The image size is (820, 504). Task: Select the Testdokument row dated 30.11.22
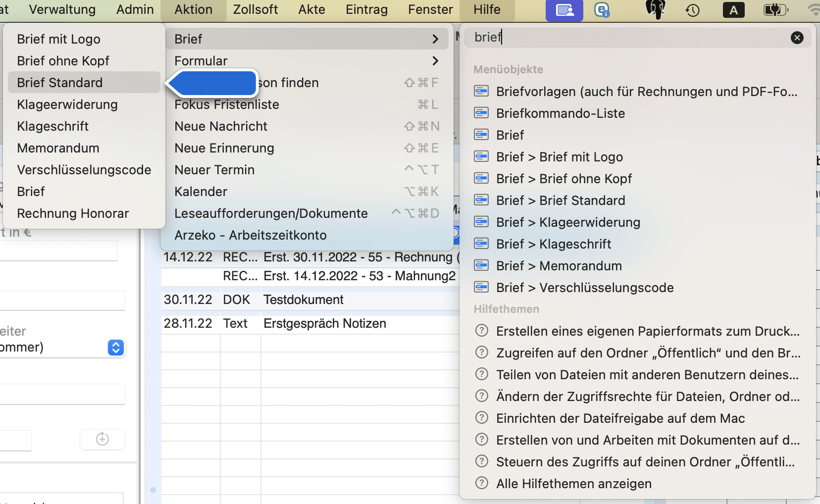(310, 300)
